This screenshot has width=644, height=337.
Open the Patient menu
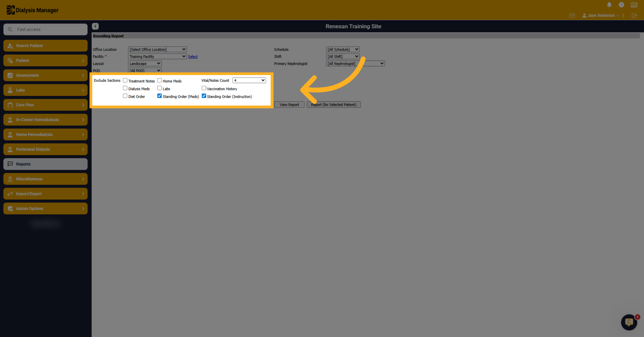click(x=45, y=61)
